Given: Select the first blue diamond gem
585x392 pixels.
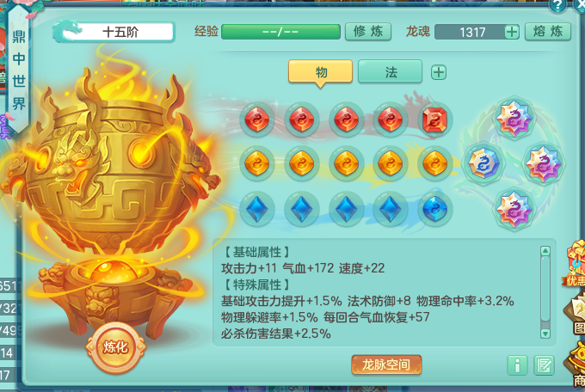Looking at the screenshot, I should (256, 209).
